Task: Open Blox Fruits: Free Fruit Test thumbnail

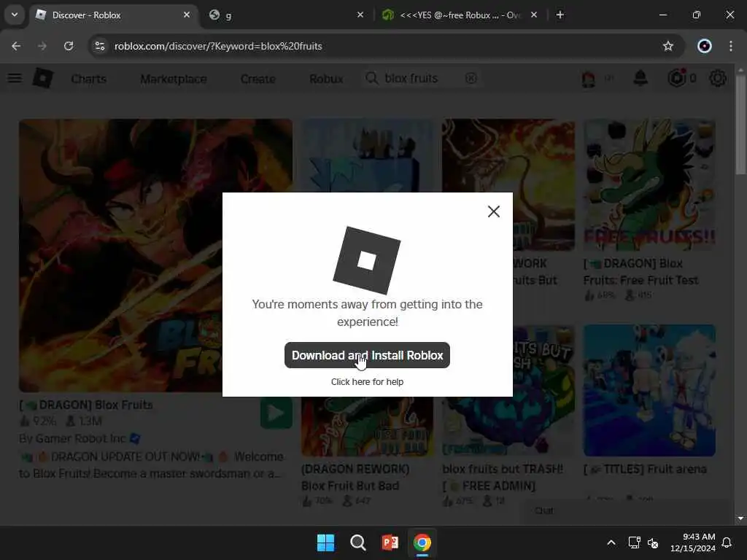Action: click(649, 184)
